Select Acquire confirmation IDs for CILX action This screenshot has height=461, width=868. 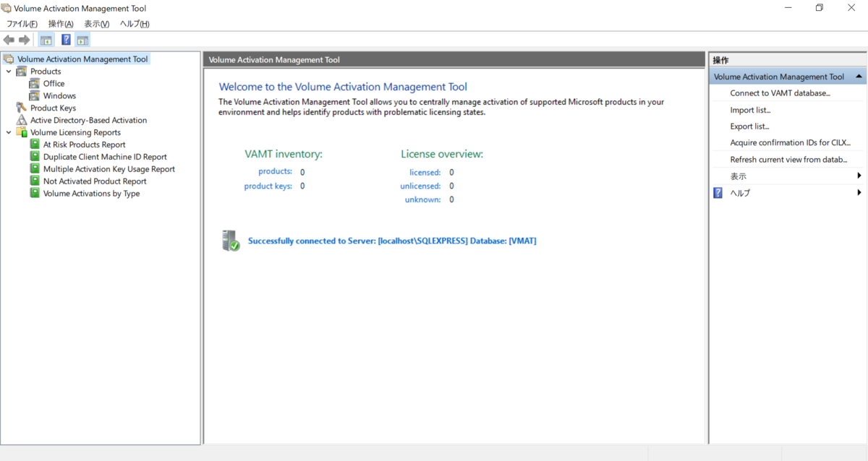tap(790, 143)
